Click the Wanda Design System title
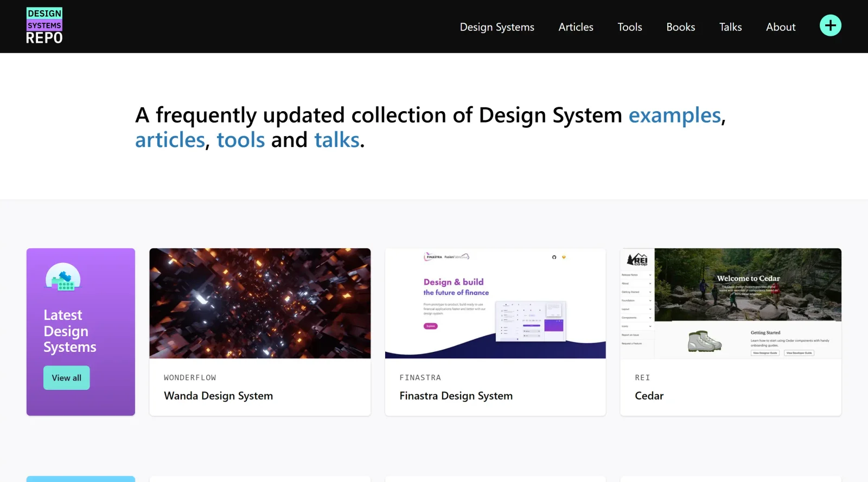 [218, 396]
